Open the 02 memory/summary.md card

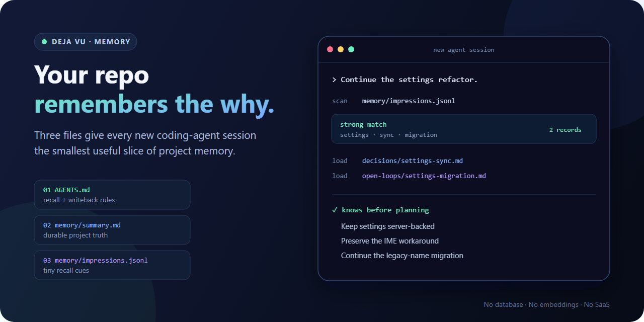click(112, 230)
